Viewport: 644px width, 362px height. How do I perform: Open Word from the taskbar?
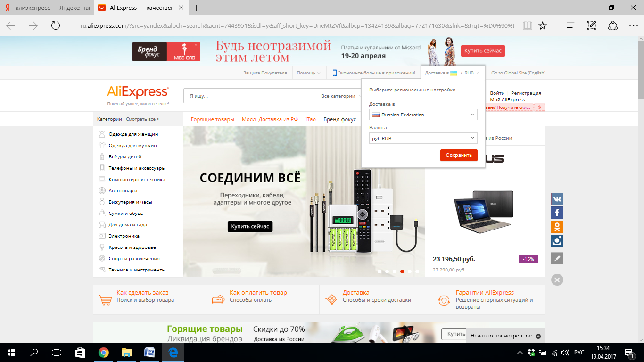pyautogui.click(x=149, y=352)
